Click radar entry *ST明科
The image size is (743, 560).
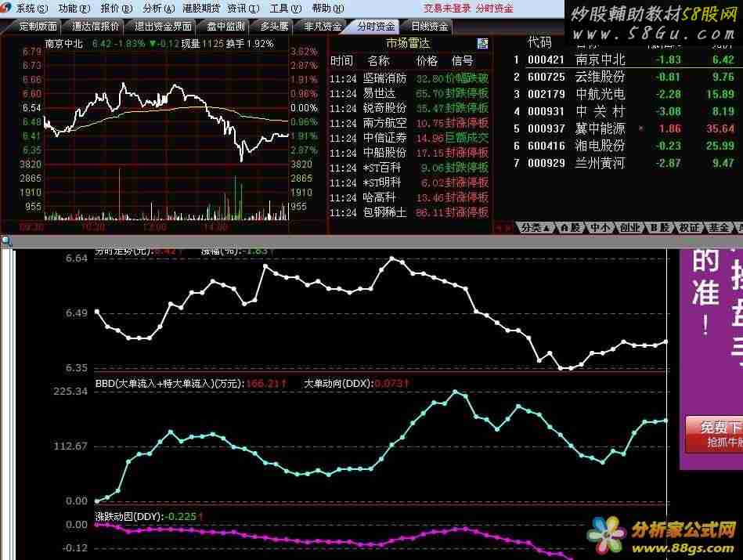[x=409, y=182]
